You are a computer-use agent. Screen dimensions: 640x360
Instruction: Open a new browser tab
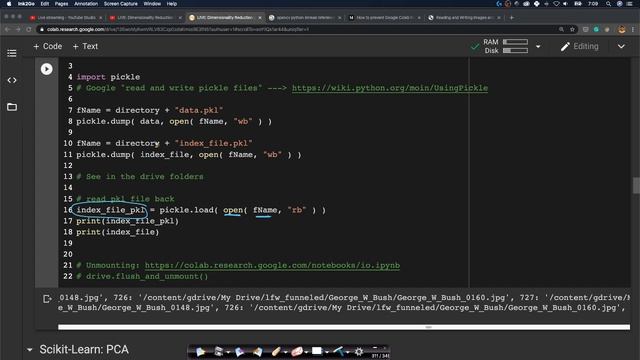(511, 18)
